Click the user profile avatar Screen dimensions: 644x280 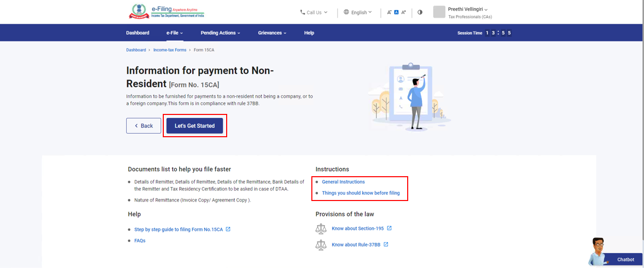439,12
